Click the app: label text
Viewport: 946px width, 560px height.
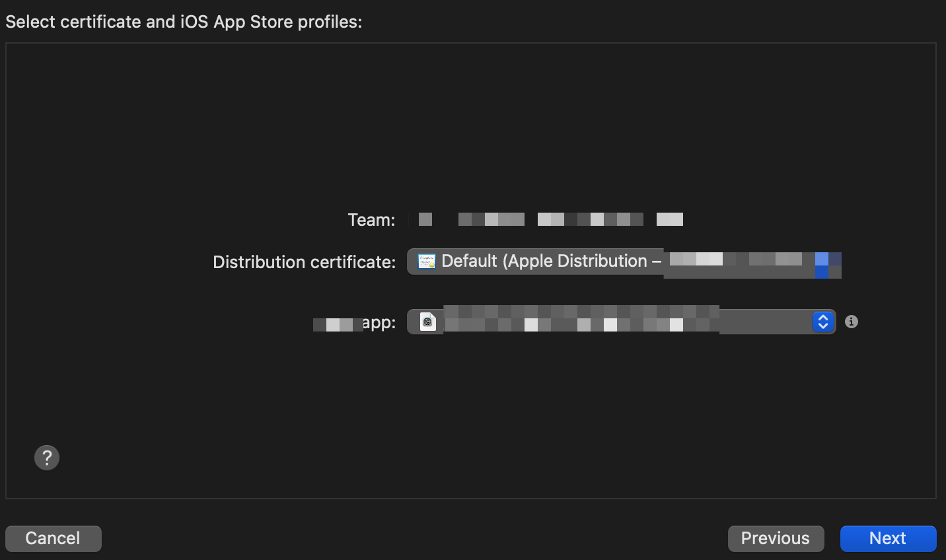[379, 323]
